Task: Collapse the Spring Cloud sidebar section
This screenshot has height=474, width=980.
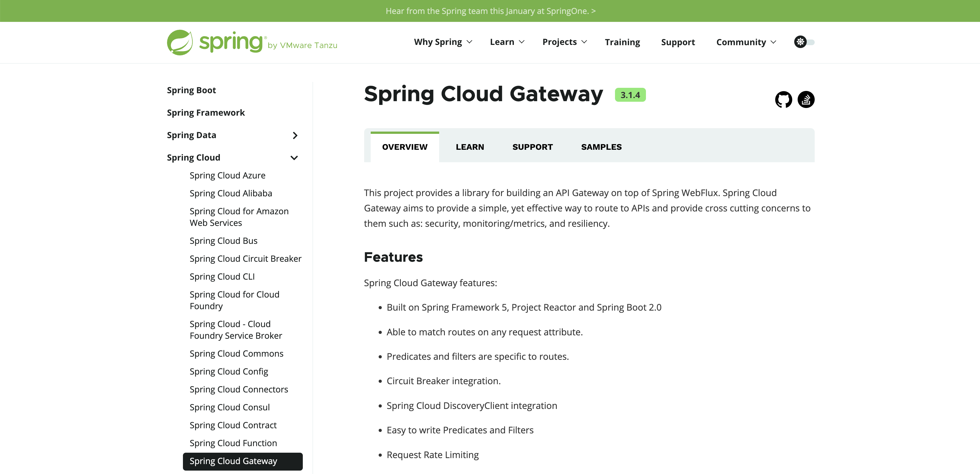Action: tap(294, 158)
